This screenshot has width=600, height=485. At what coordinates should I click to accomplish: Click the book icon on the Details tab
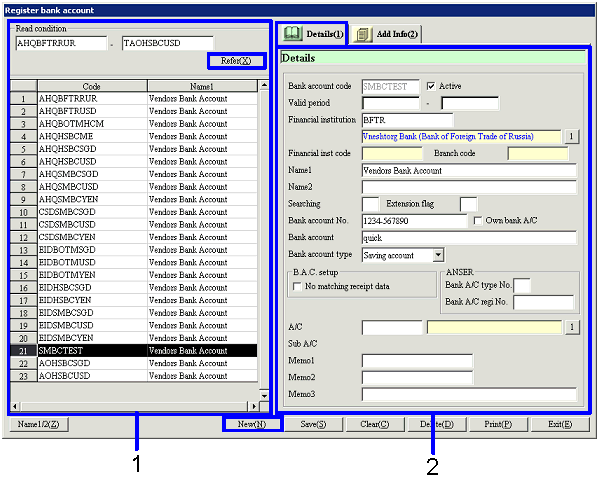pos(292,35)
